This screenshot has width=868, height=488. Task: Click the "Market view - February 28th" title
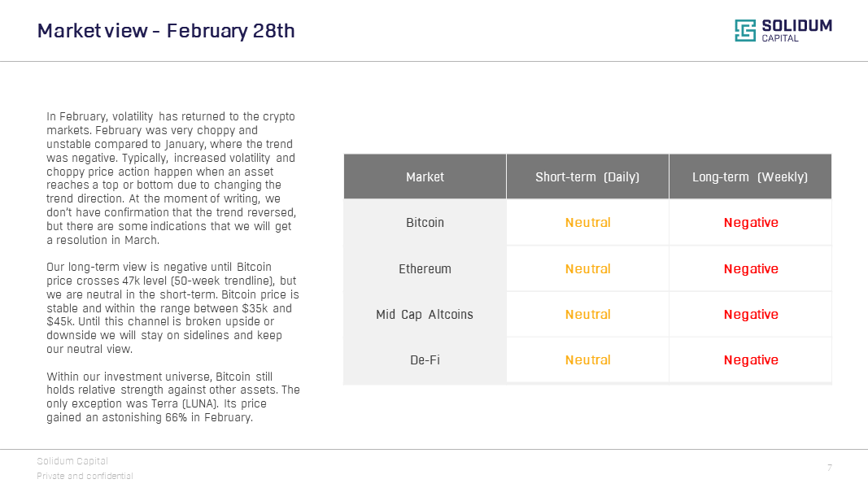[166, 31]
